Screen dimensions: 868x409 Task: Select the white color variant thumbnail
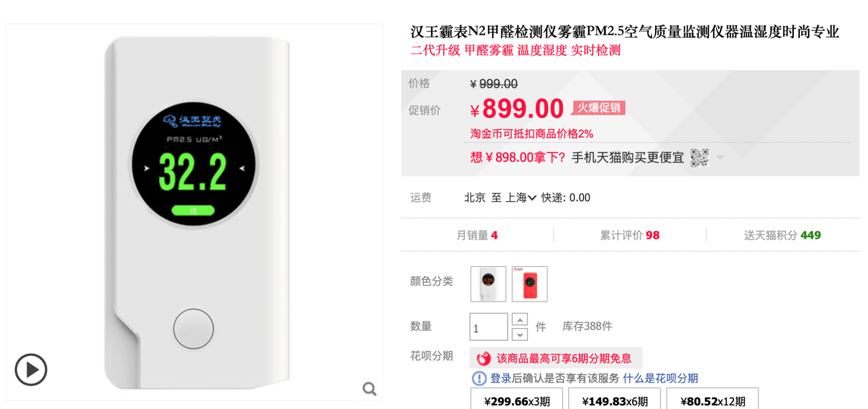(488, 284)
